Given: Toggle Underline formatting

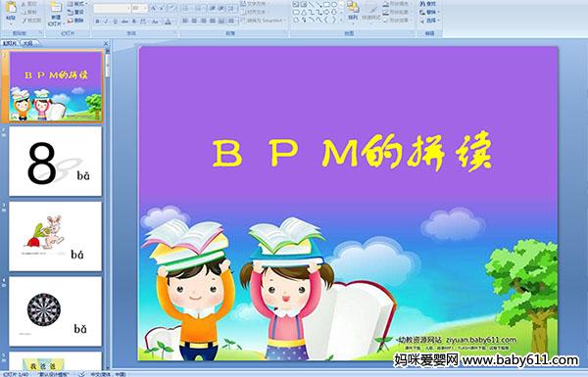Looking at the screenshot, I should click(x=115, y=22).
